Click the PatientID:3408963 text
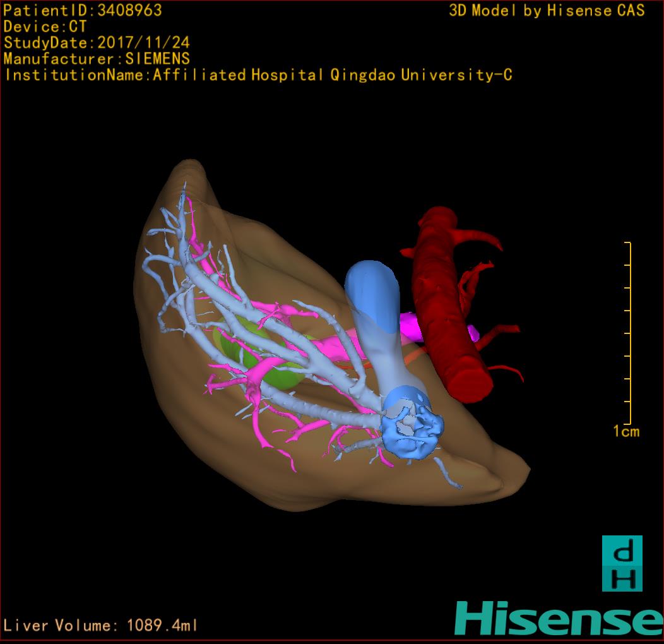Screen dimensions: 664x644 click(x=83, y=10)
